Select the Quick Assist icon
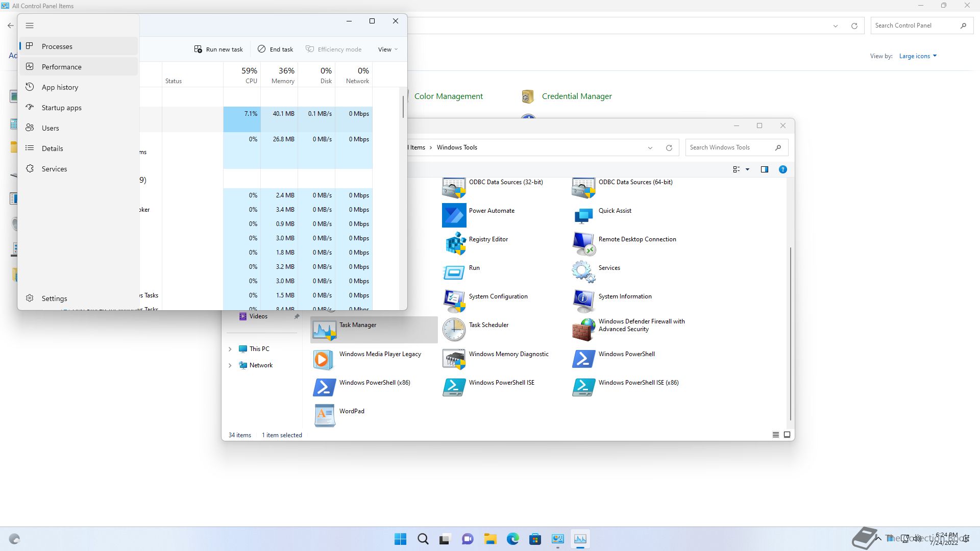980x551 pixels. tap(583, 215)
